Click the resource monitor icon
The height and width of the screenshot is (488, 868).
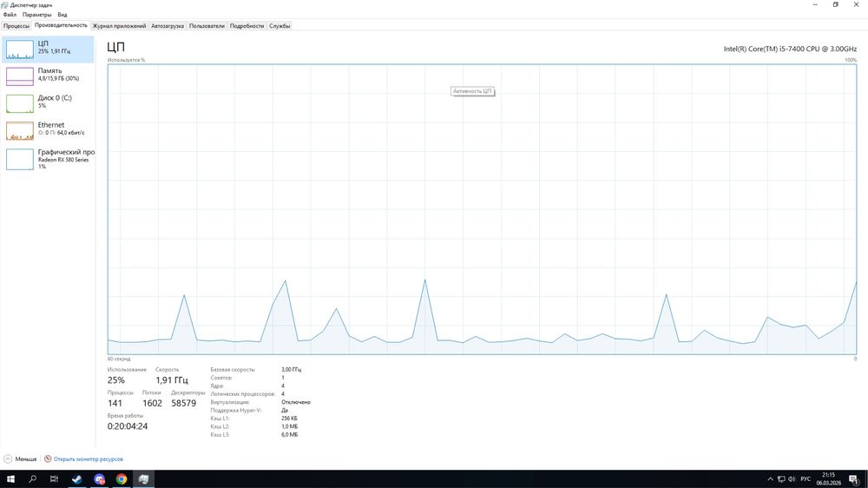(x=48, y=458)
